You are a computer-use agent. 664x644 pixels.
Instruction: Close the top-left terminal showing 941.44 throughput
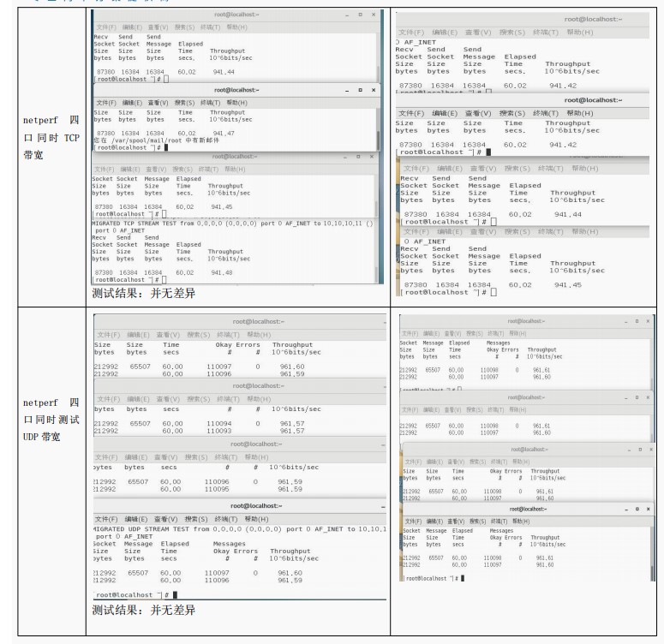(x=373, y=15)
